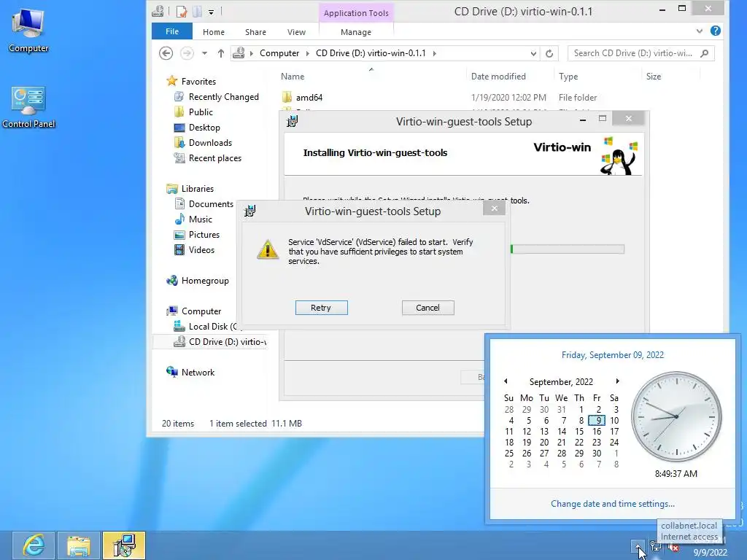The height and width of the screenshot is (560, 747).
Task: Open File Explorer from the taskbar
Action: pyautogui.click(x=79, y=545)
